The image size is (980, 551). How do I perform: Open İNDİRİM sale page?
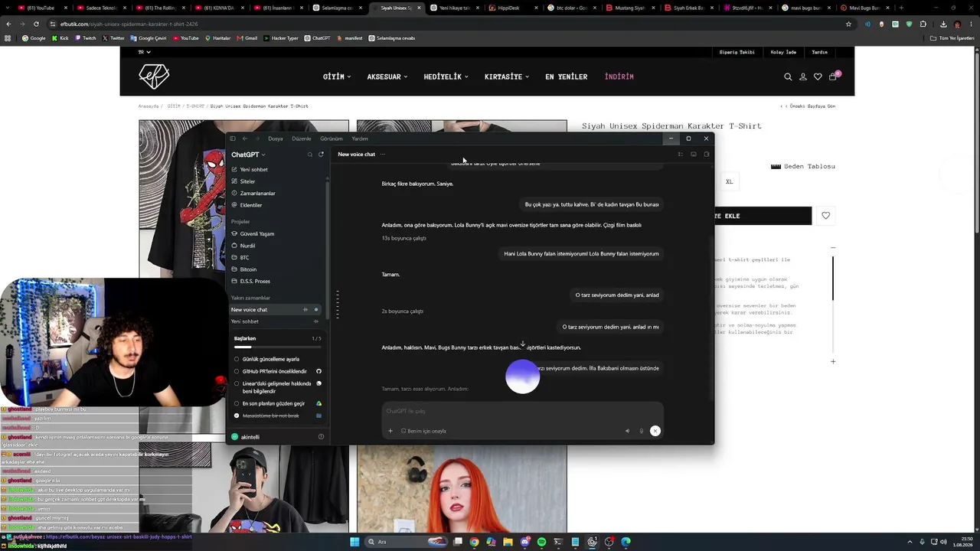tap(619, 77)
